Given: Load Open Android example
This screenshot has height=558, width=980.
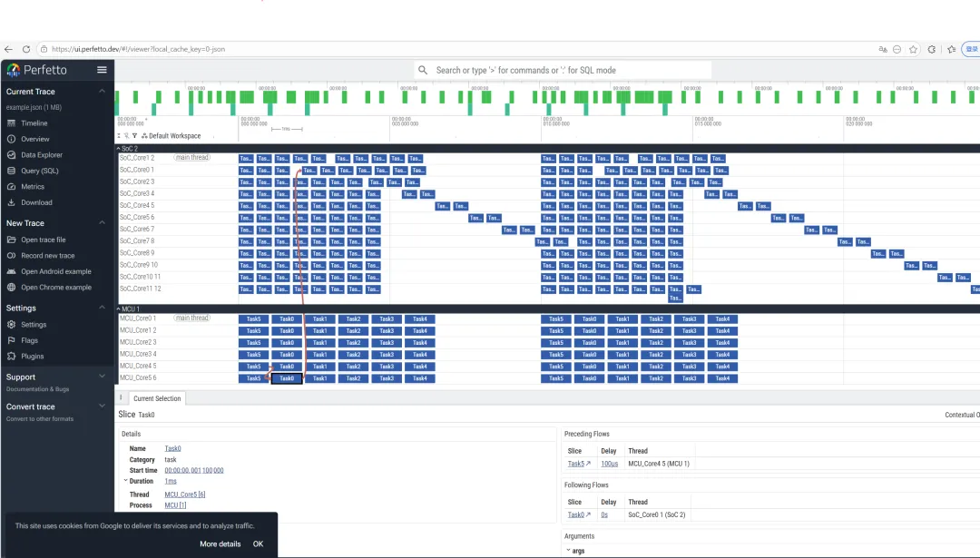Looking at the screenshot, I should click(49, 272).
